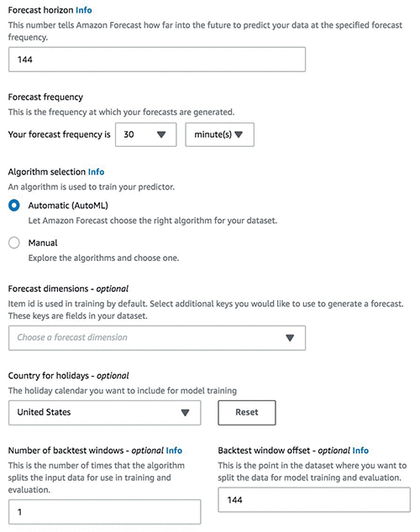Screen dimensions: 420x532
Task: Expand the Choose a forecast dimension dropdown
Action: [157, 338]
